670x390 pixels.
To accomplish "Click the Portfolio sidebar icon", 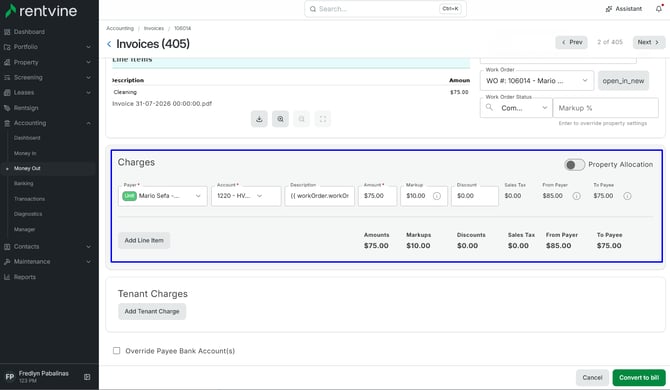I will tap(7, 47).
